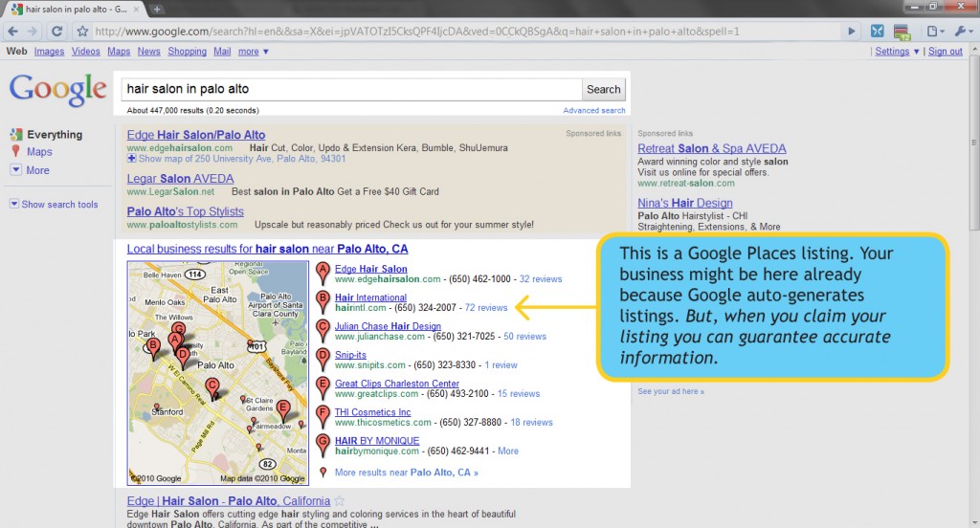
Task: Click map pin F beside THI Cosmetics Inc
Action: (323, 417)
